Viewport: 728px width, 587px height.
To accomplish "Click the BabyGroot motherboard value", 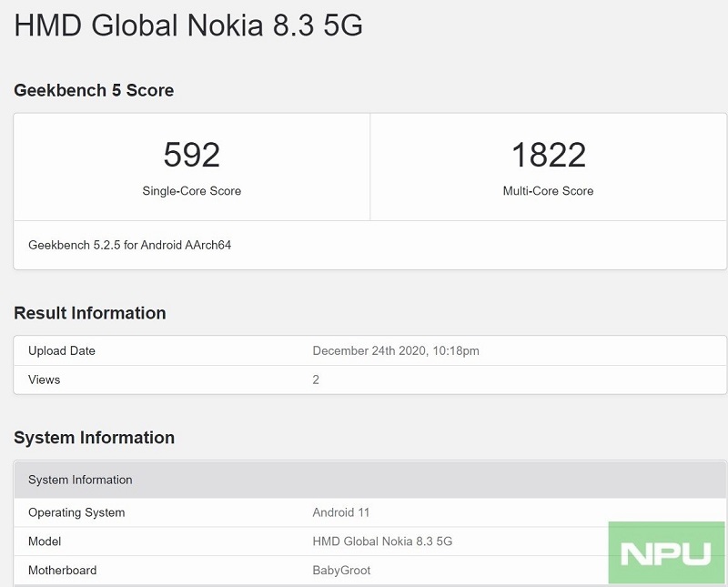I will 341,571.
